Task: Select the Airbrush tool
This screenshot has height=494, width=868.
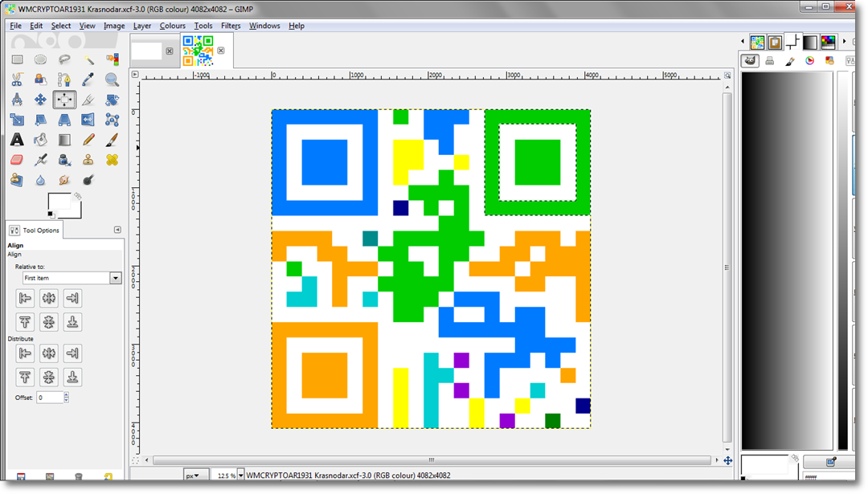Action: [40, 160]
